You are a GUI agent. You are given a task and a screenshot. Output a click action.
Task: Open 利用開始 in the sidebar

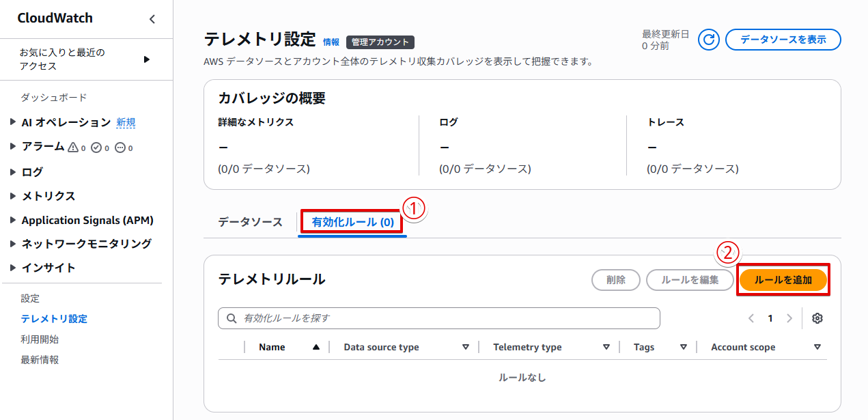pos(40,339)
